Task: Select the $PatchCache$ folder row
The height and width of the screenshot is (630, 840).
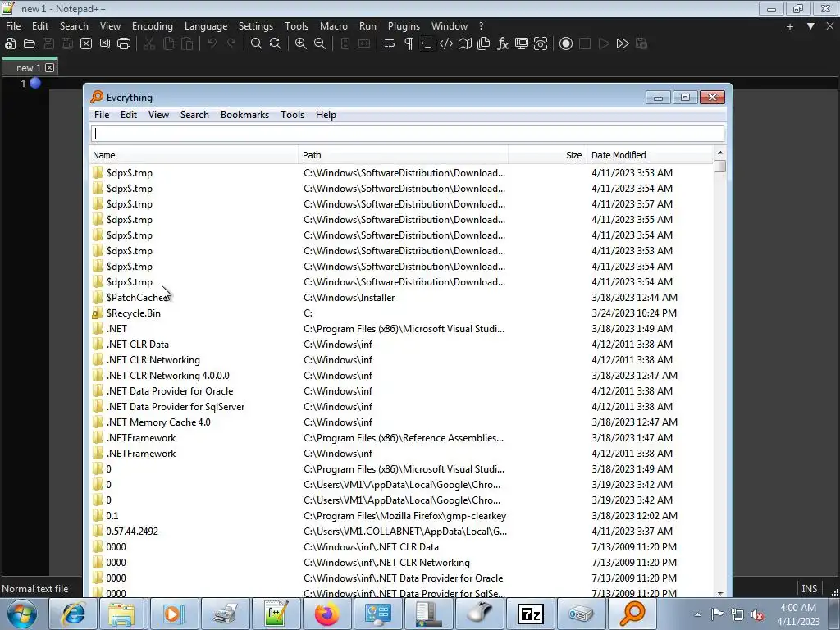Action: [x=402, y=297]
